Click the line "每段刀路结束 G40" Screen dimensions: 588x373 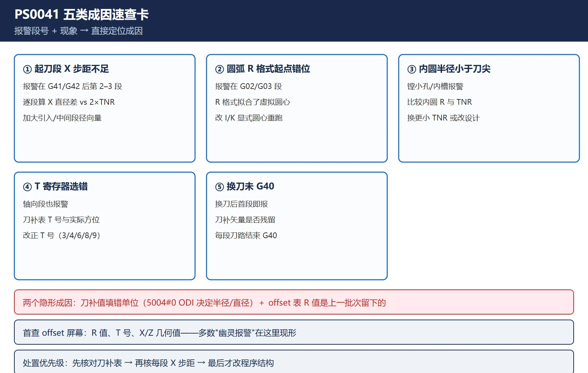tap(246, 236)
